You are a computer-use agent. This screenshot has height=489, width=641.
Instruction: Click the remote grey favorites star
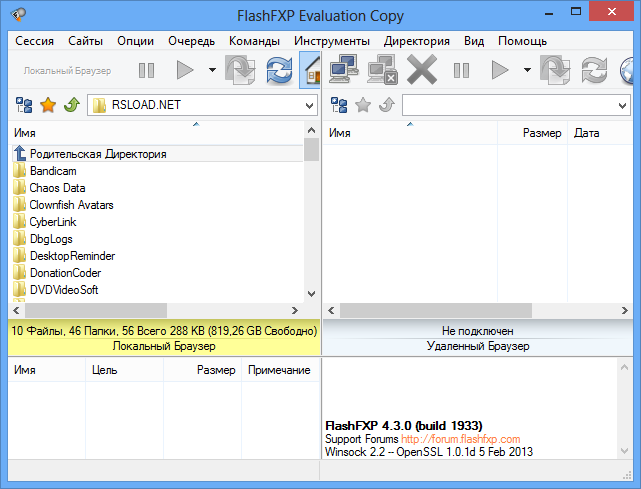pos(363,105)
